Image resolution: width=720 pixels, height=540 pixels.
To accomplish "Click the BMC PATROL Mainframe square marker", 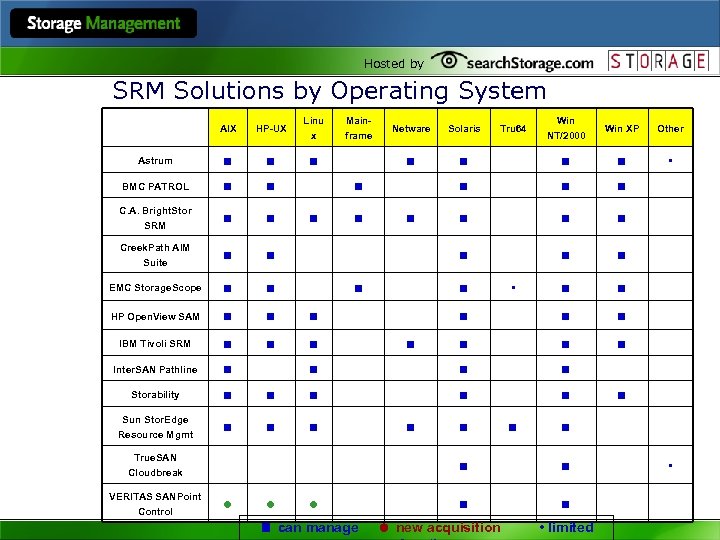I will 359,186.
